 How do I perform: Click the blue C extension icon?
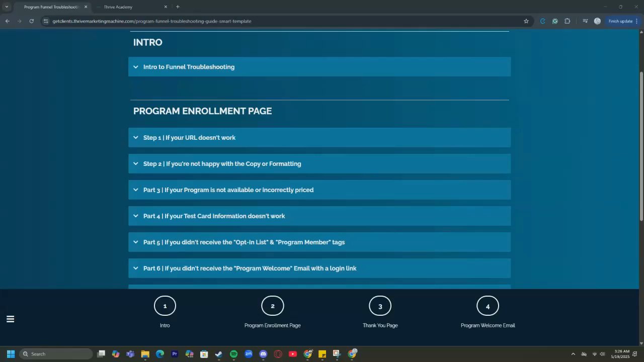542,21
